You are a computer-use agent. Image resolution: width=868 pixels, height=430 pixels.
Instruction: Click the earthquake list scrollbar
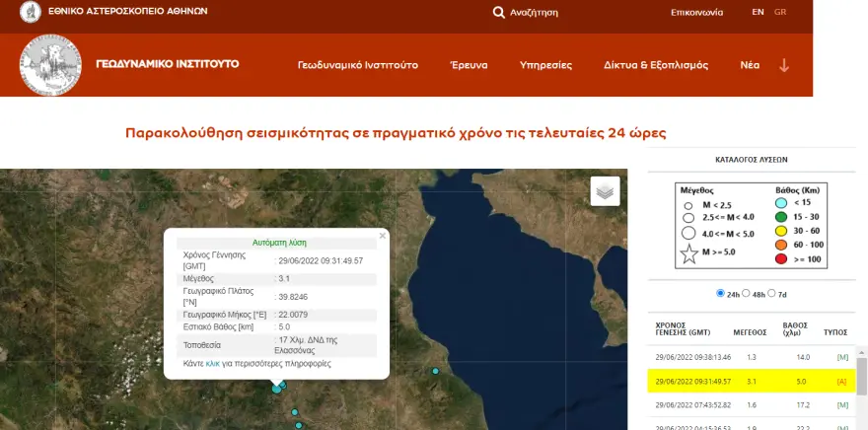pos(861,375)
